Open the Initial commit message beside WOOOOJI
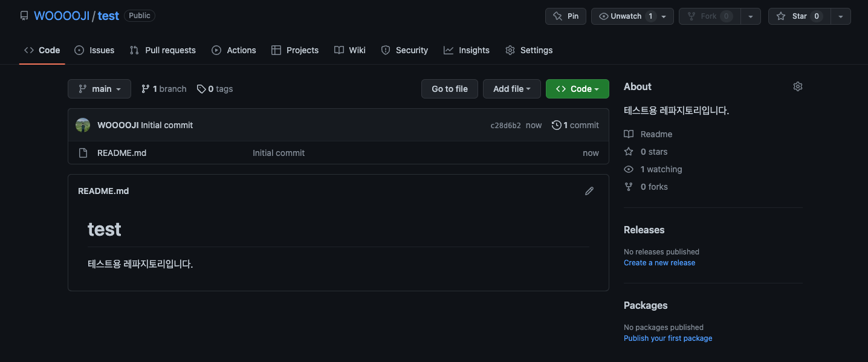Viewport: 868px width, 362px height. click(167, 125)
